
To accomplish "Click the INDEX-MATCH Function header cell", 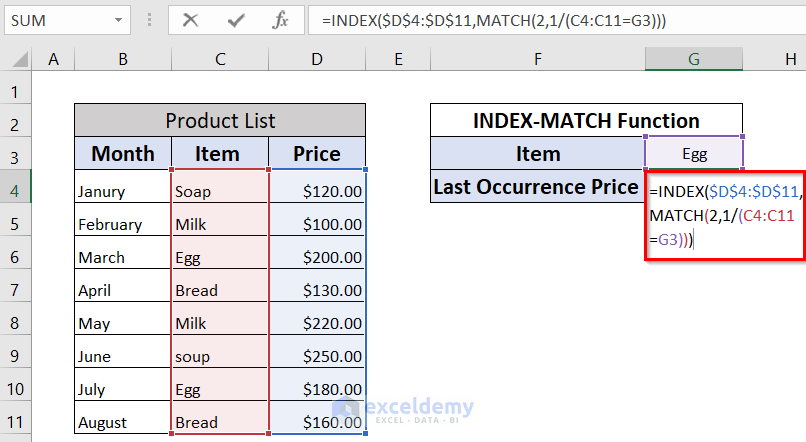I will (586, 121).
